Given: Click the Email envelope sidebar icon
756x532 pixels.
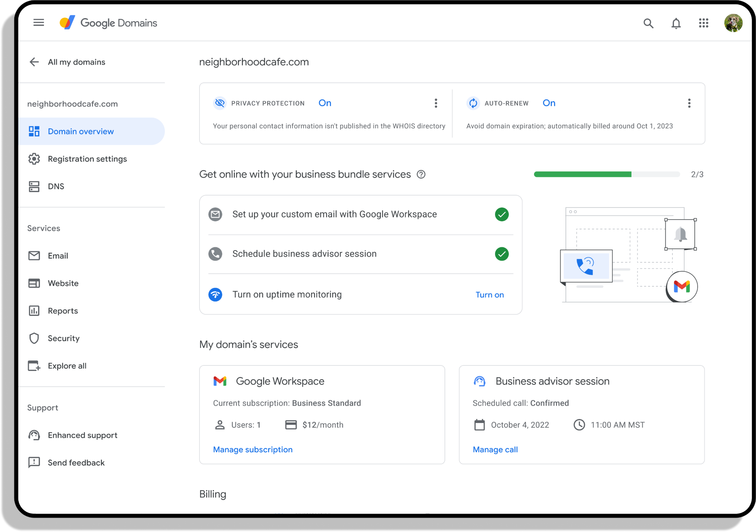Looking at the screenshot, I should (34, 256).
